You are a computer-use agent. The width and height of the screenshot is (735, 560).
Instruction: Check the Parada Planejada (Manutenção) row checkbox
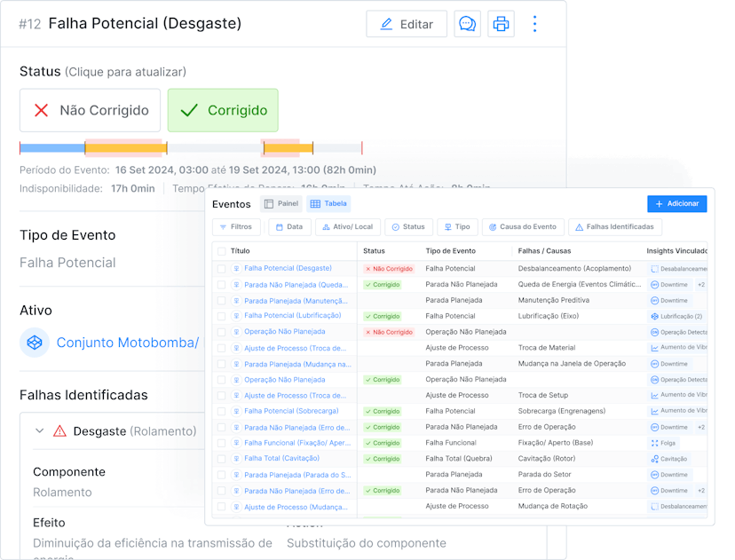220,300
